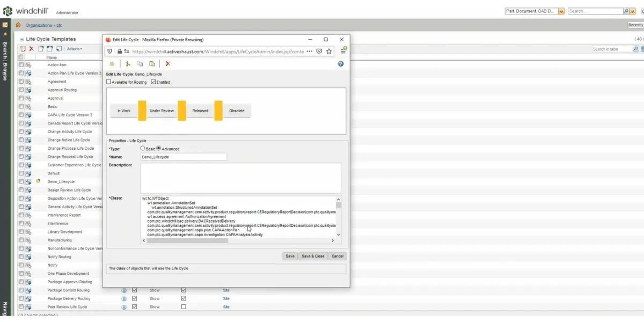Open the dropdown arrow next to global search
This screenshot has height=322, width=644.
point(633,11)
